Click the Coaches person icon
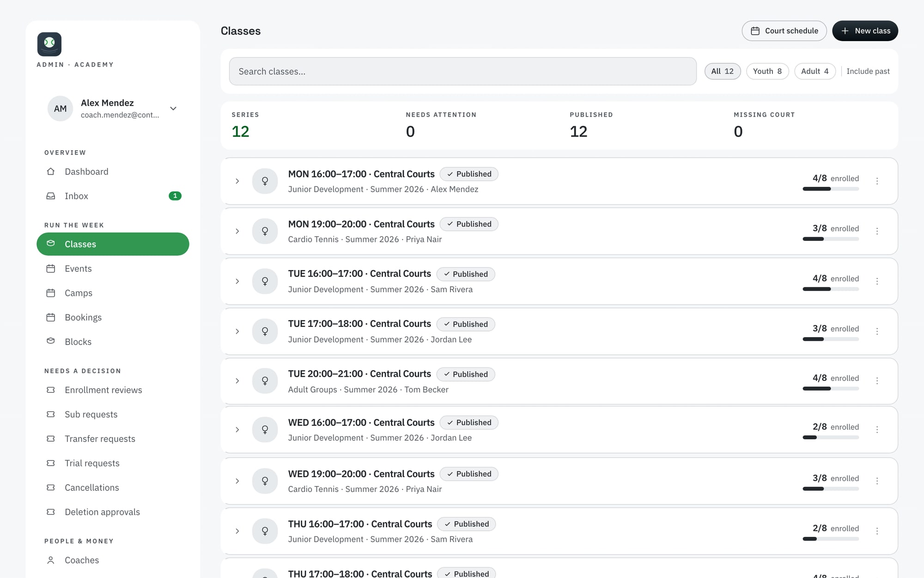Image resolution: width=924 pixels, height=578 pixels. (x=51, y=560)
